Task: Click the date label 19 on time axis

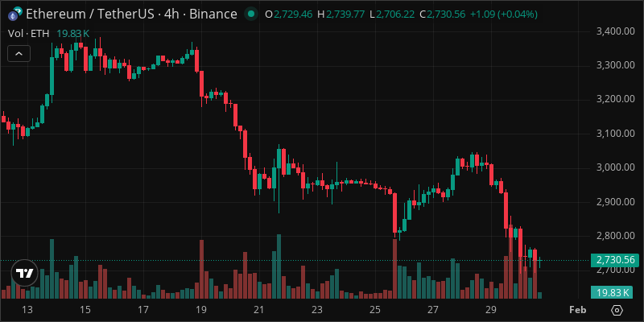Action: (x=201, y=309)
